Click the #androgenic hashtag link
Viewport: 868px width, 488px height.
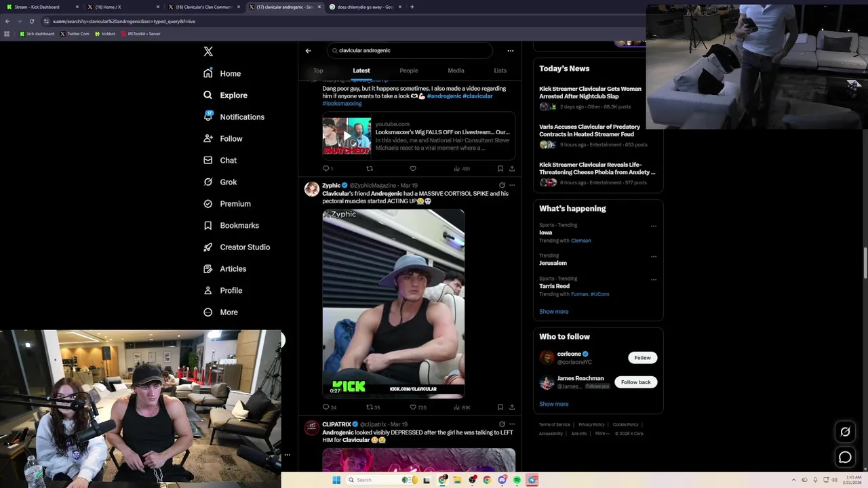tap(444, 96)
